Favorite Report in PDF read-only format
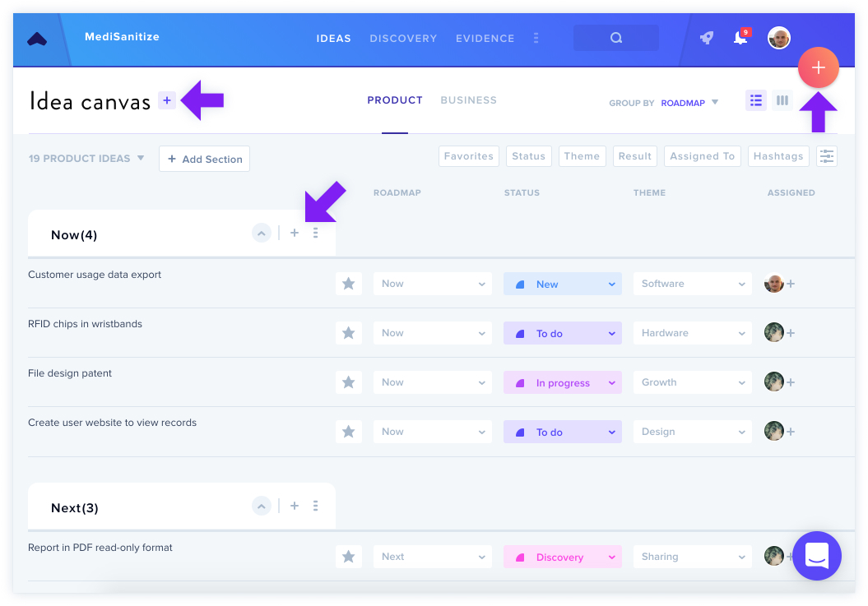Image resolution: width=868 pixels, height=606 pixels. [349, 557]
